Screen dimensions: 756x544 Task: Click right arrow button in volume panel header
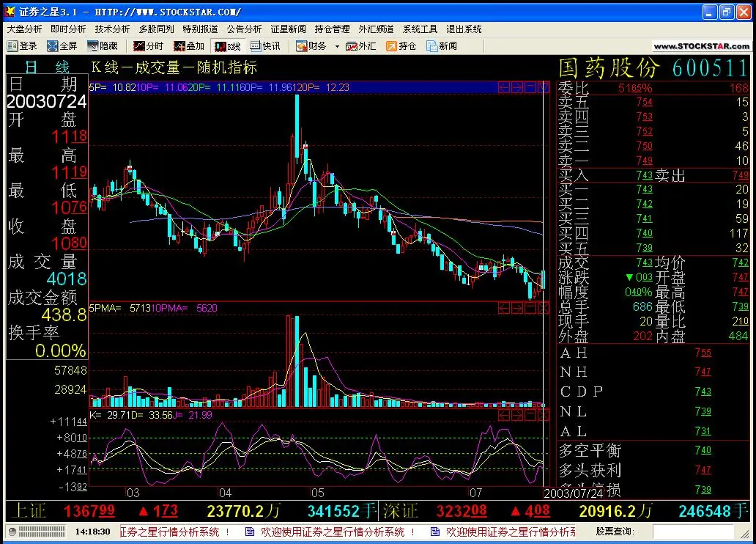point(517,308)
